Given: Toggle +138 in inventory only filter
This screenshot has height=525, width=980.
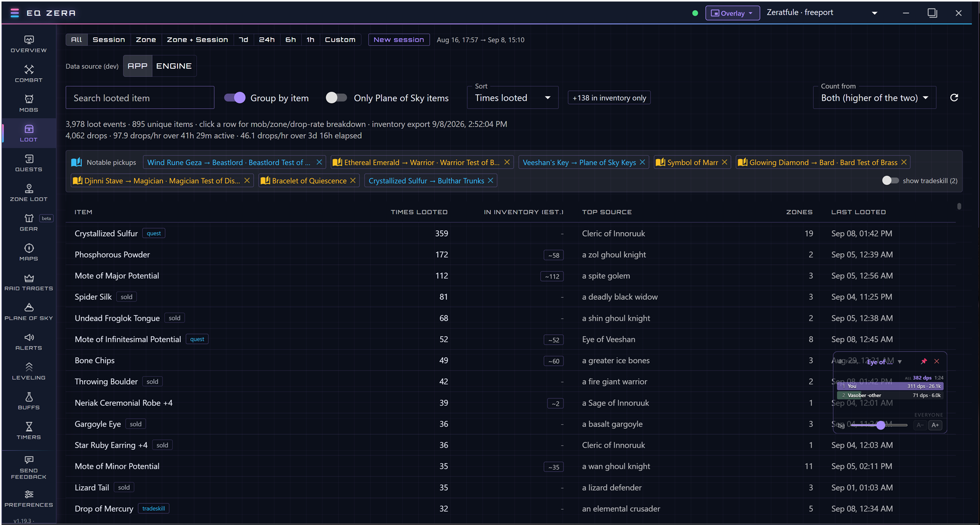Looking at the screenshot, I should point(609,98).
